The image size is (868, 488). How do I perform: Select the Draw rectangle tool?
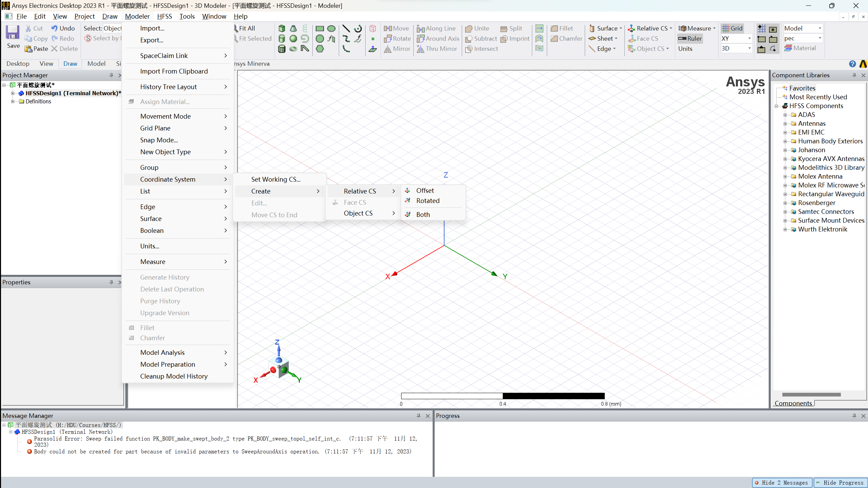coord(319,28)
